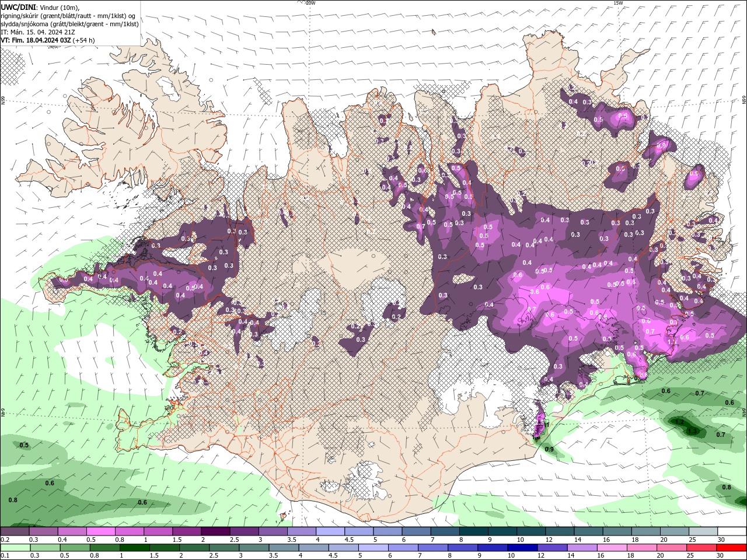The width and height of the screenshot is (747, 560).
Task: Pick the lower legend swatch between 25 and 30
Action: pyautogui.click(x=700, y=548)
